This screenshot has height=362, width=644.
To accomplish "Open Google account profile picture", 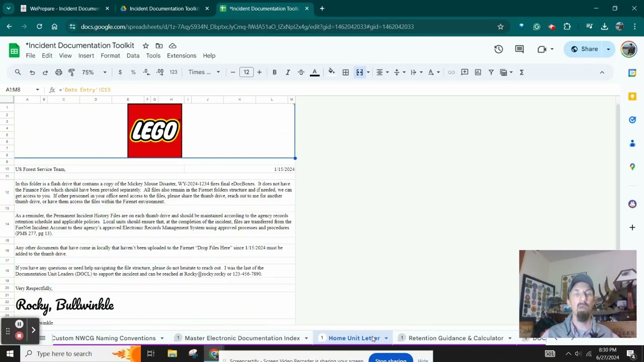I will (x=629, y=49).
